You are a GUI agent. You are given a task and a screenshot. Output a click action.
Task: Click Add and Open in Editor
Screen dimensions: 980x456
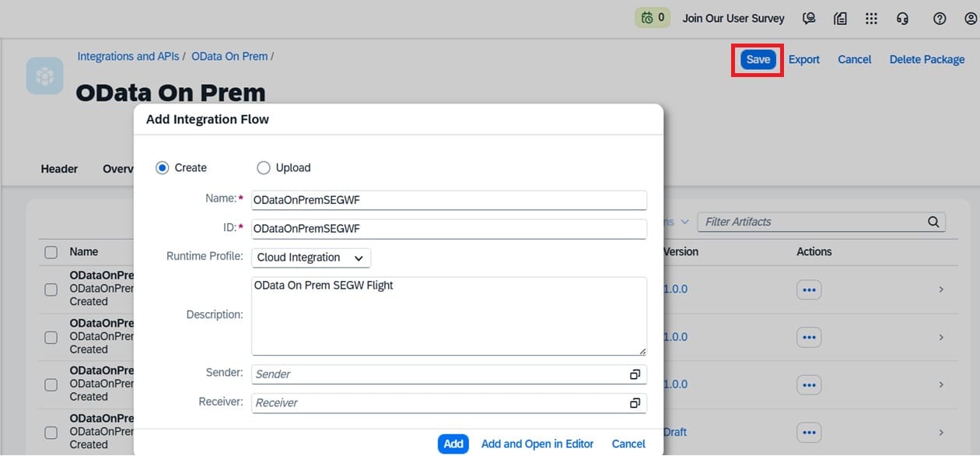[537, 444]
